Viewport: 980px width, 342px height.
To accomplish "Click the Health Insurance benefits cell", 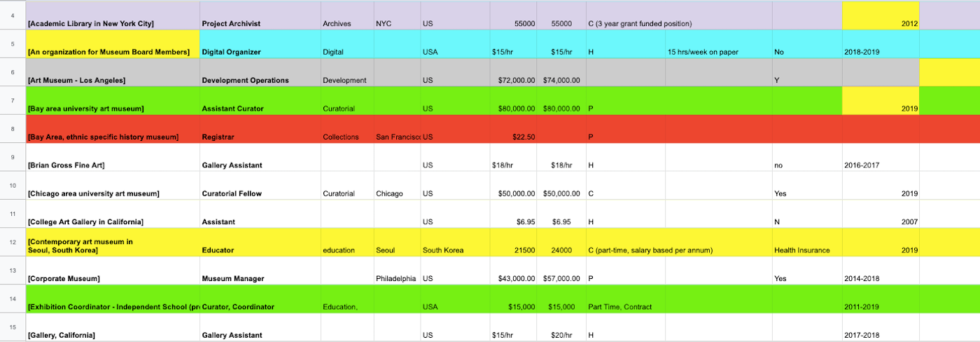I will pos(806,250).
